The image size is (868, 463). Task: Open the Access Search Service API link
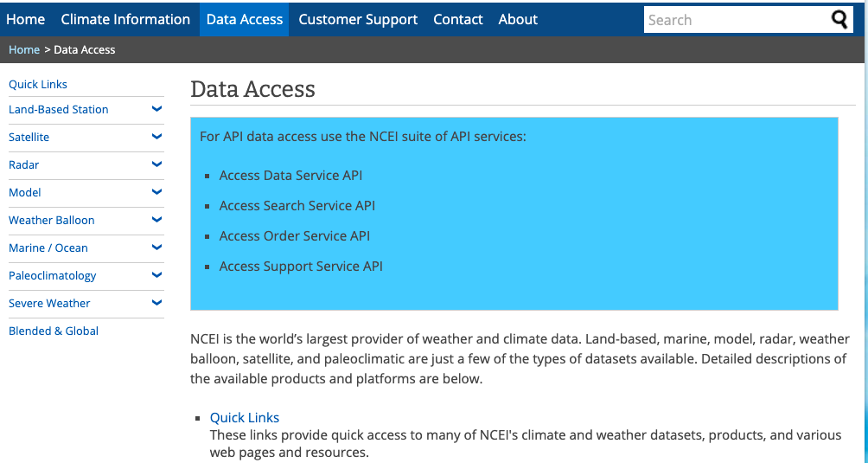point(297,206)
